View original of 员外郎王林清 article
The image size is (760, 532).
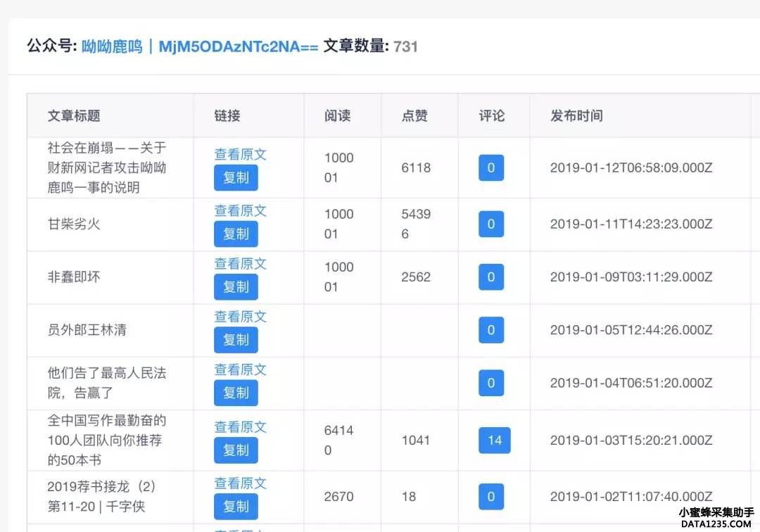click(241, 317)
